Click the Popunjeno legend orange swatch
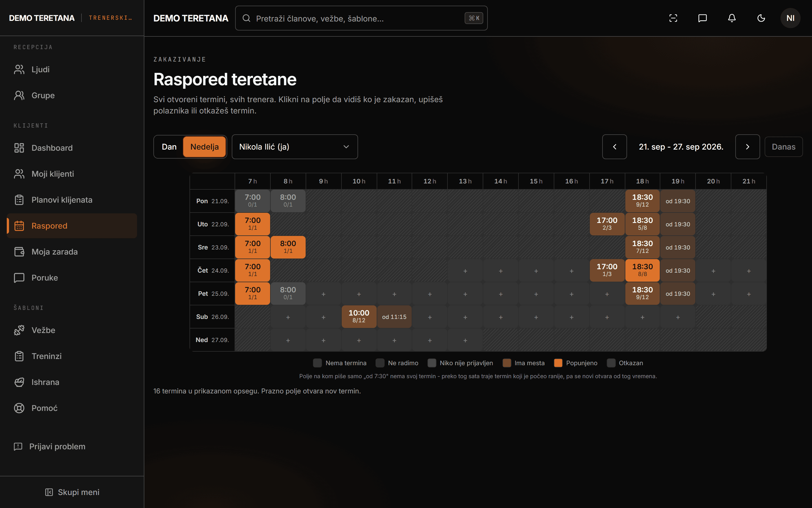 coord(558,363)
